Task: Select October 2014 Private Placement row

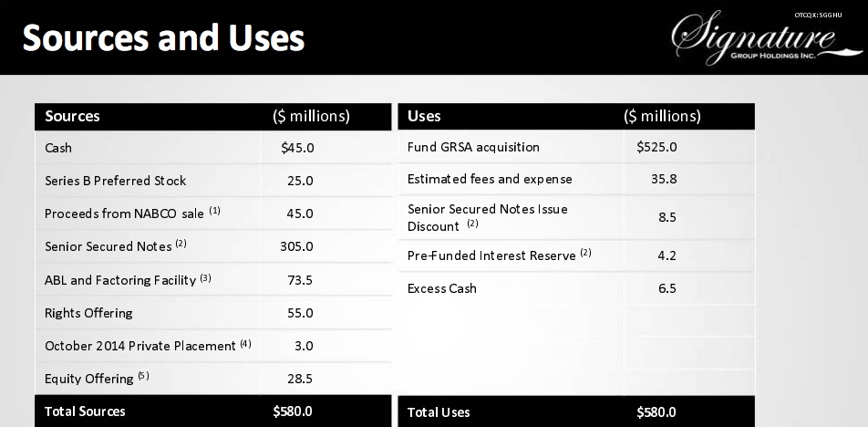Action: pyautogui.click(x=147, y=346)
